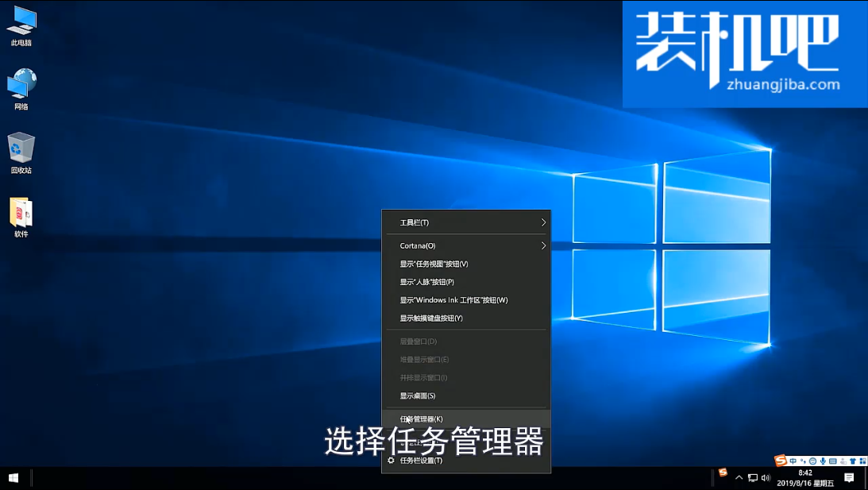Click the Sogou microphone voice input icon
The width and height of the screenshot is (868, 490).
pos(823,461)
